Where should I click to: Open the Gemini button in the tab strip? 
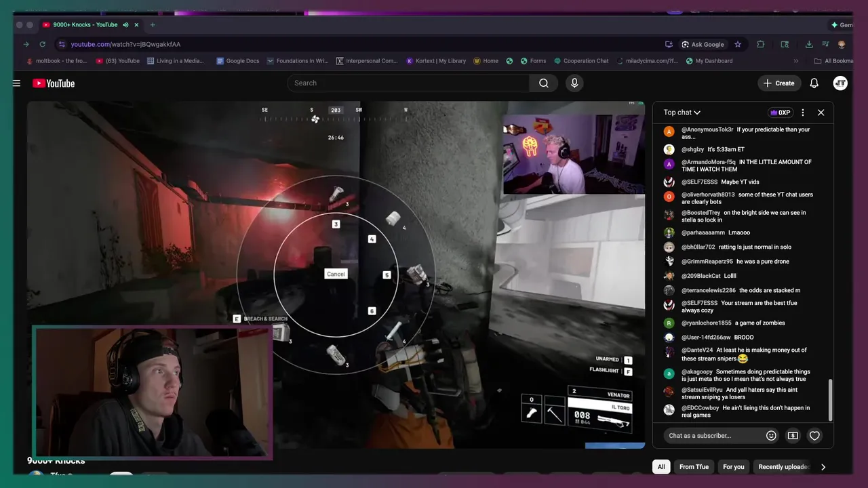coord(842,25)
